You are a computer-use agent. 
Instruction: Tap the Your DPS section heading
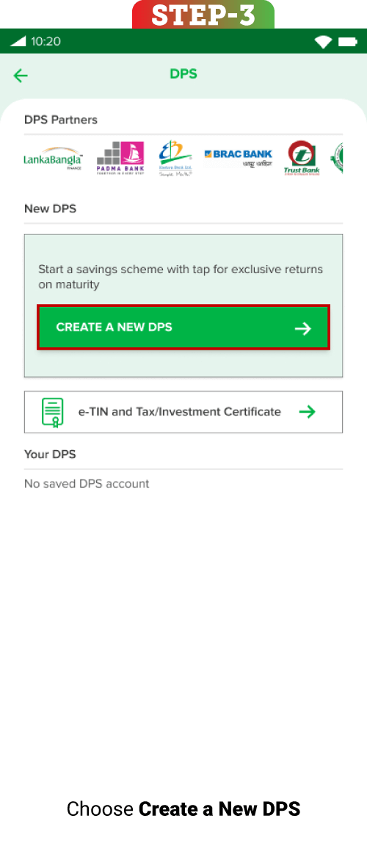[x=50, y=455]
